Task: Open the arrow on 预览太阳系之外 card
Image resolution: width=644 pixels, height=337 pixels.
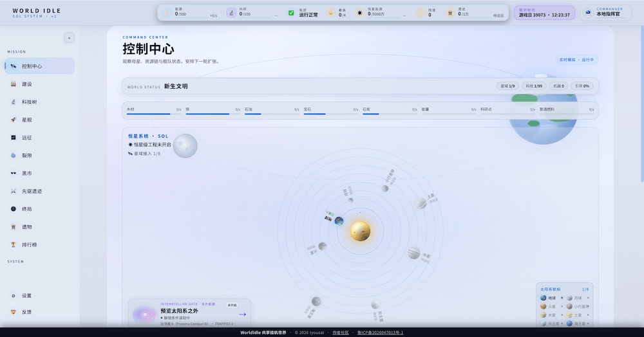Action: click(242, 314)
